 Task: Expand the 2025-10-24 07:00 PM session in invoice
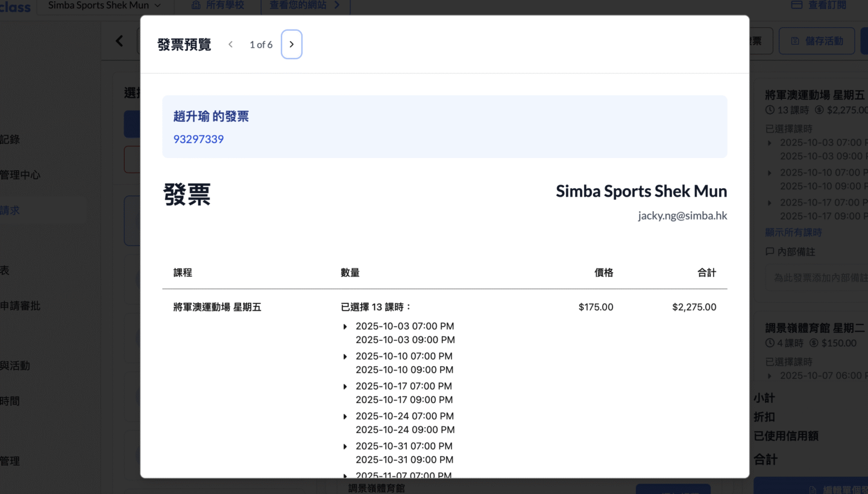345,417
